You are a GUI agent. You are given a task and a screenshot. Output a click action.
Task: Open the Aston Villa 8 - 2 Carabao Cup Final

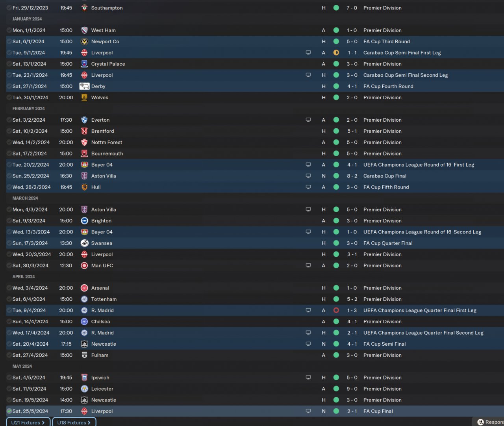click(x=352, y=176)
